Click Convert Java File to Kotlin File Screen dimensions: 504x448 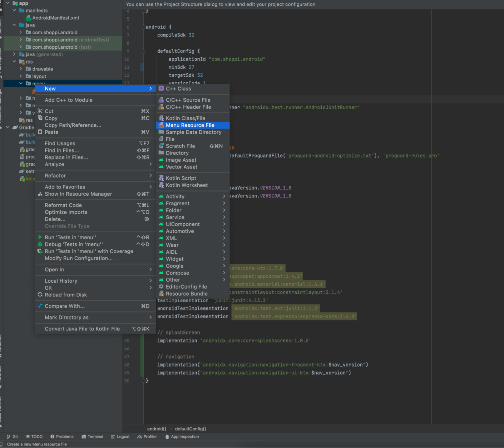pos(95,329)
